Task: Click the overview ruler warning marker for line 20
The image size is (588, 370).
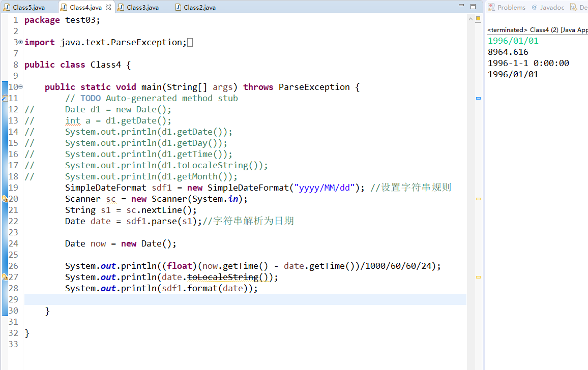Action: pyautogui.click(x=478, y=199)
